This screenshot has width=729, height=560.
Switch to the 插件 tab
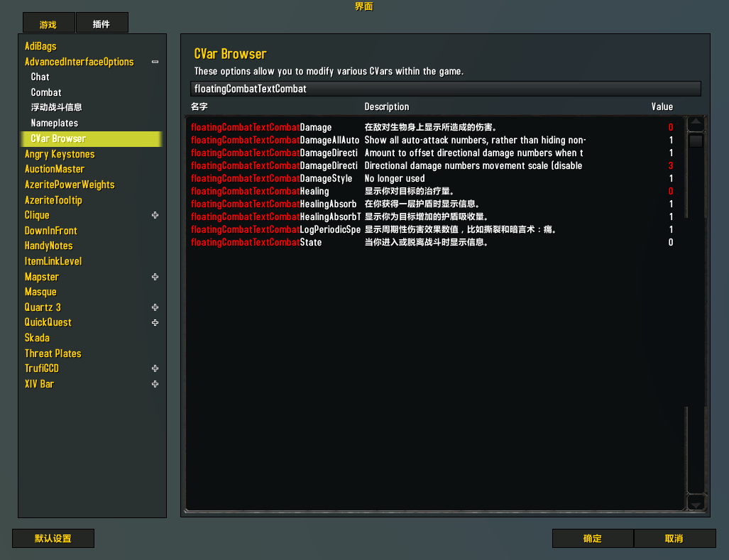tap(102, 23)
